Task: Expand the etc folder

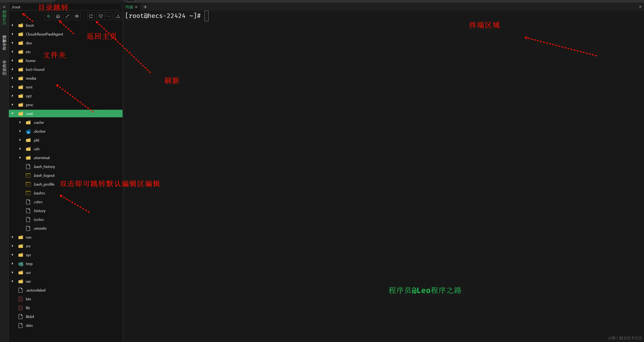Action: [x=13, y=52]
